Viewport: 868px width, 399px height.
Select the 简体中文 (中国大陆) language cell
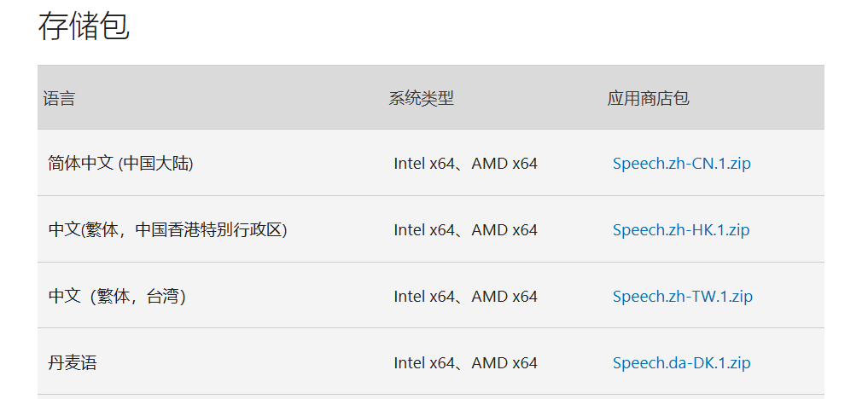[x=120, y=165]
